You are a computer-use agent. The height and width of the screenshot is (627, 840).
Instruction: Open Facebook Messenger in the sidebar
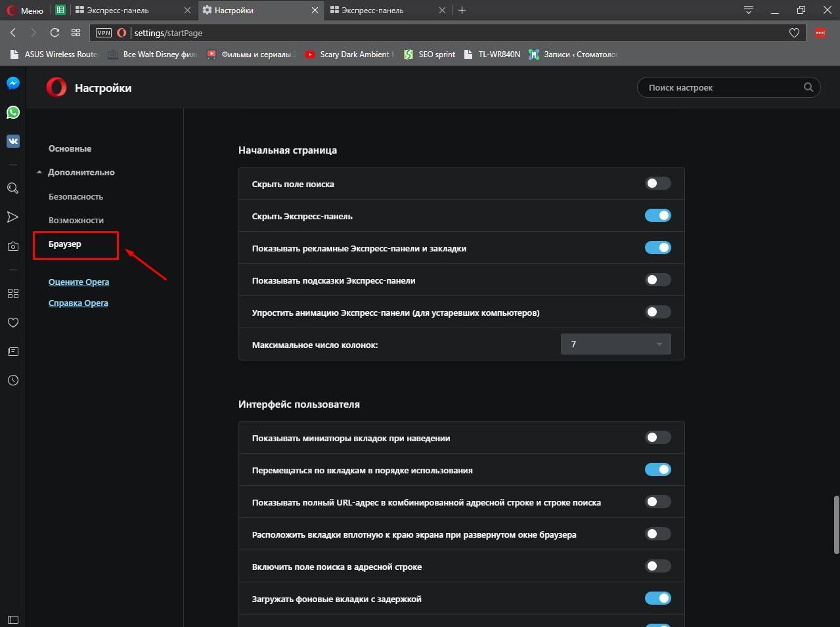point(13,83)
